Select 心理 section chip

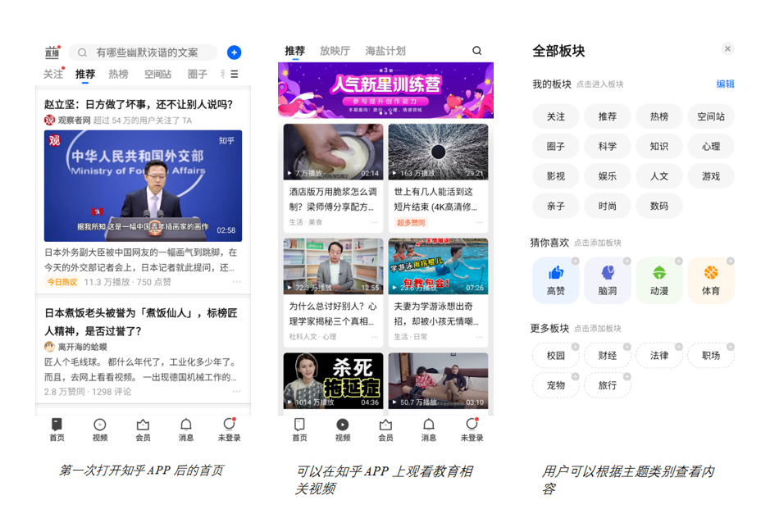click(711, 147)
